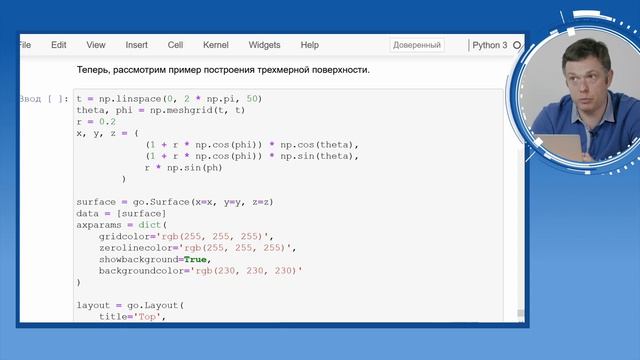Open the Help menu
Viewport: 640px width, 360px height.
[309, 45]
